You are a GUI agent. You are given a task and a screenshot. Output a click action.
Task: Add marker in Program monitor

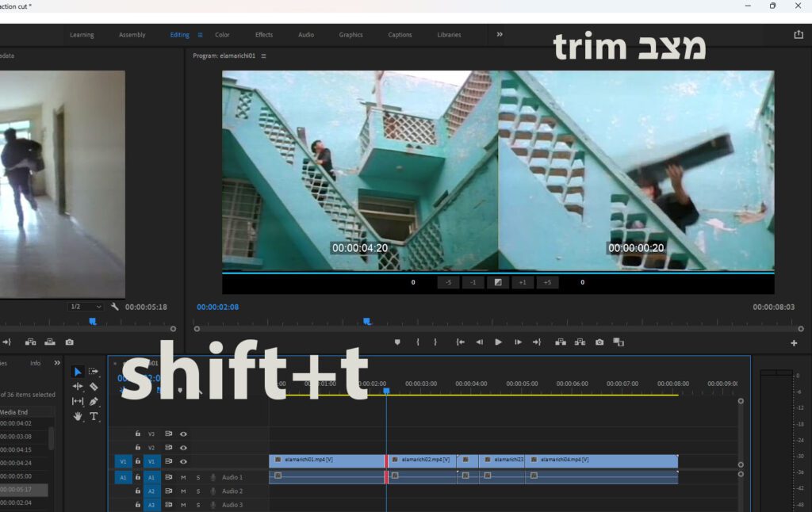tap(397, 342)
